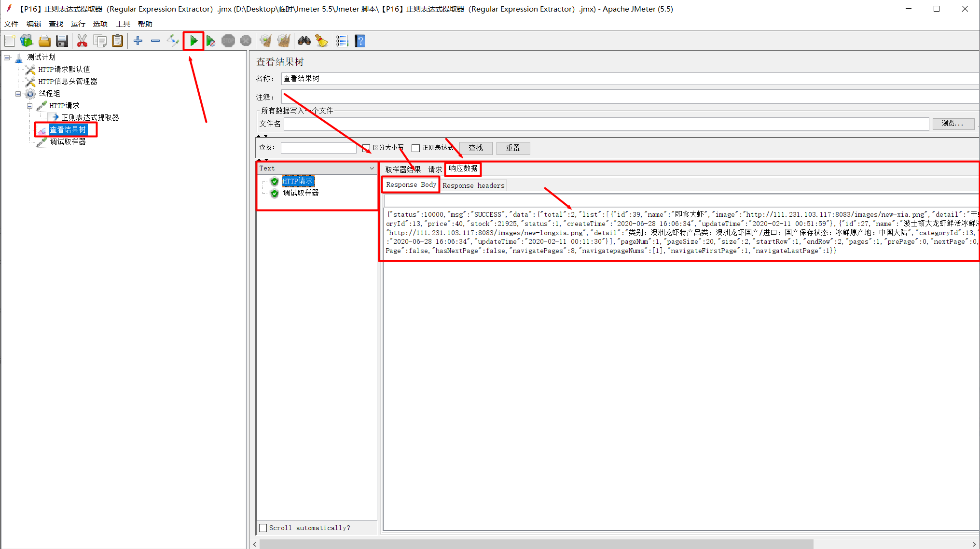This screenshot has width=980, height=549.
Task: Save the test plan with floppy icon
Action: [x=62, y=41]
